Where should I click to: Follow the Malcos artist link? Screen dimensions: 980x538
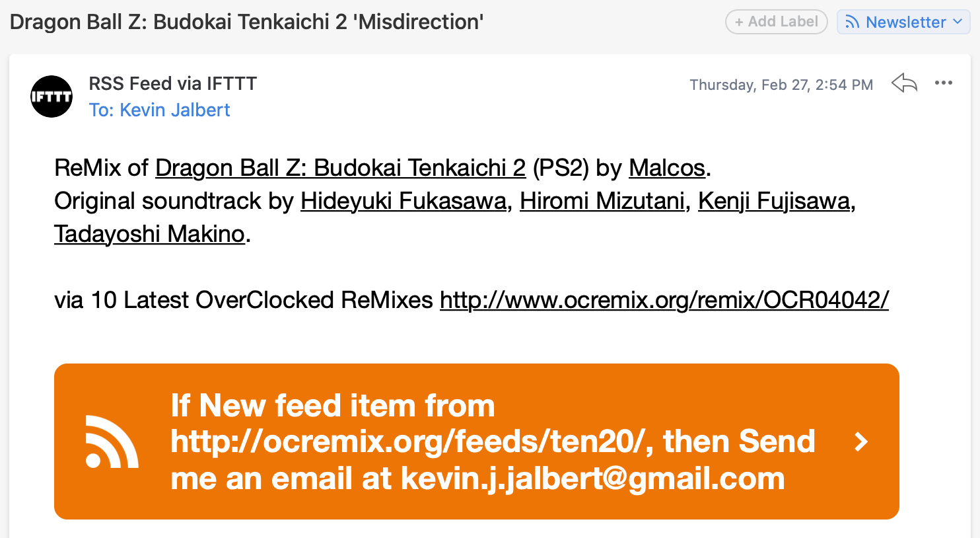[x=667, y=168]
